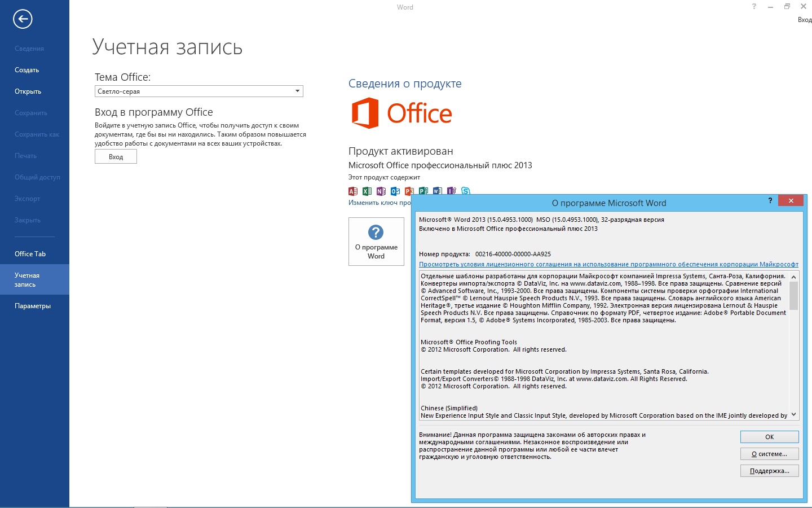
Task: Open 'Параметры' in the sidebar
Action: [33, 306]
